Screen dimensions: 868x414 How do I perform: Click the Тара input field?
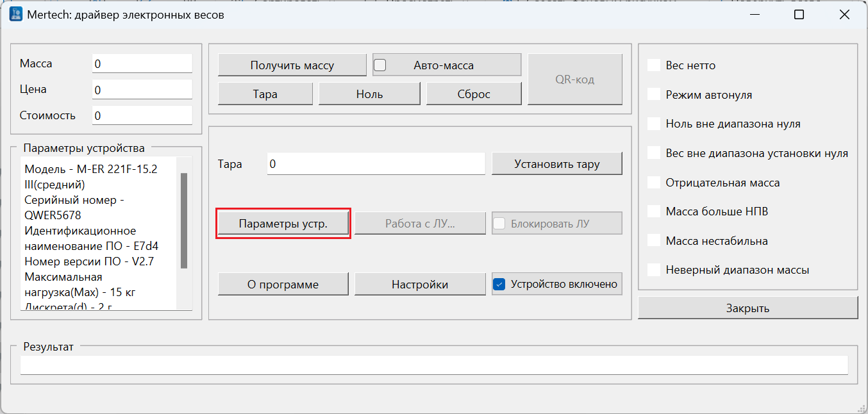[x=376, y=163]
